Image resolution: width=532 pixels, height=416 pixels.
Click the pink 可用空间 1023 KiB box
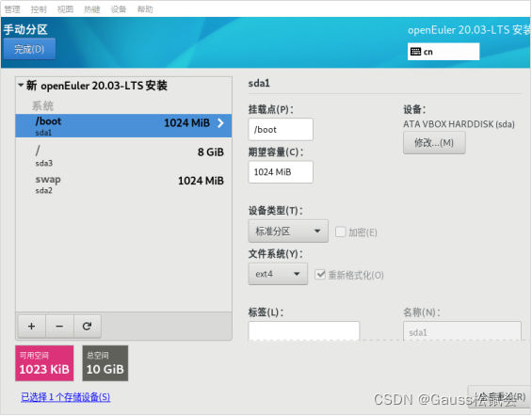(44, 363)
